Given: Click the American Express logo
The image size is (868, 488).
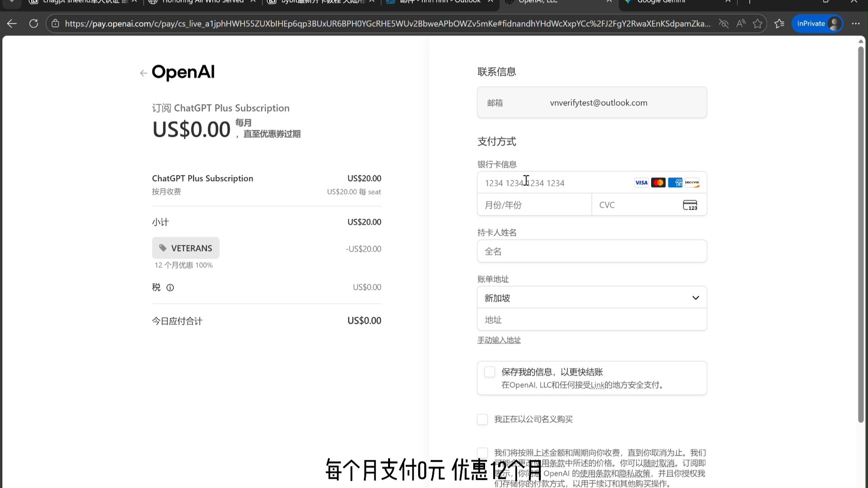Looking at the screenshot, I should 675,183.
